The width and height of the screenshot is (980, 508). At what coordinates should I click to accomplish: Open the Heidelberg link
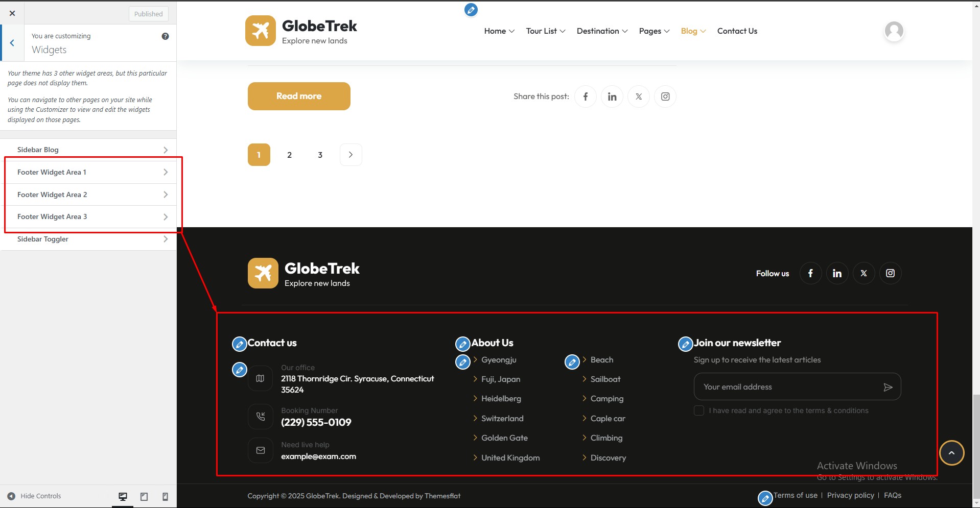tap(501, 399)
